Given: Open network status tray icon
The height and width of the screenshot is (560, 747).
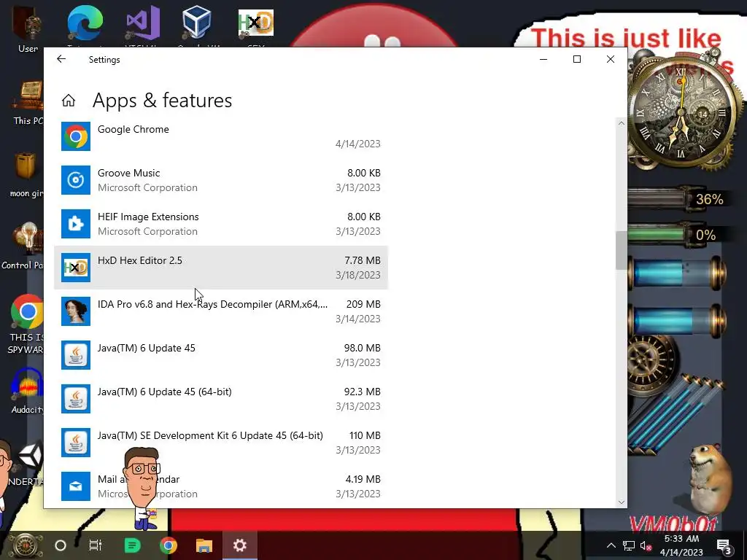Looking at the screenshot, I should 629,545.
